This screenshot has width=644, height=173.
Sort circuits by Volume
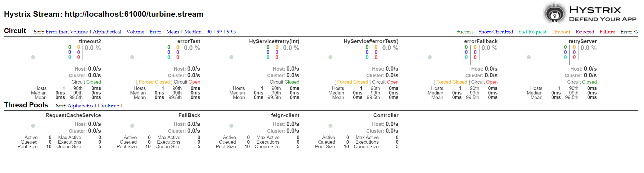tap(135, 32)
